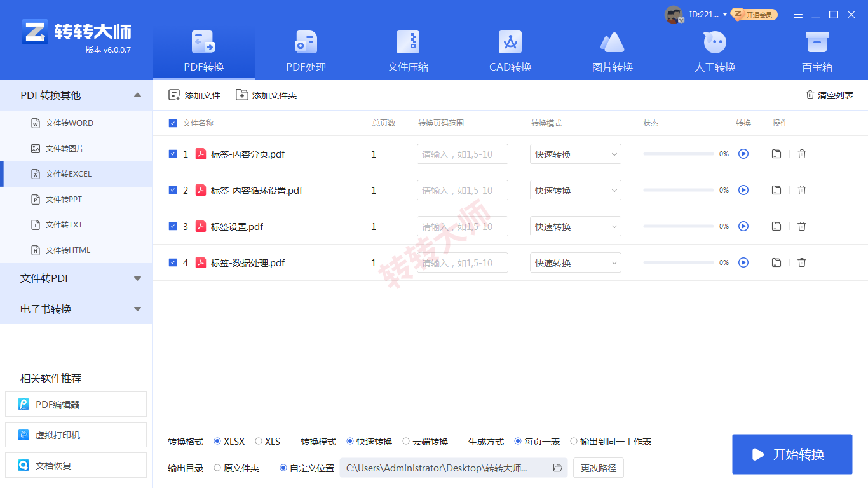Open output folder for 标签设置.pdf row
The width and height of the screenshot is (868, 488).
click(x=776, y=226)
